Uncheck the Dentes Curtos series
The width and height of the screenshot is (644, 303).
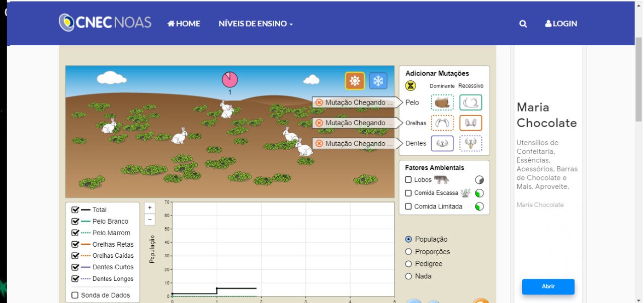pos(75,267)
